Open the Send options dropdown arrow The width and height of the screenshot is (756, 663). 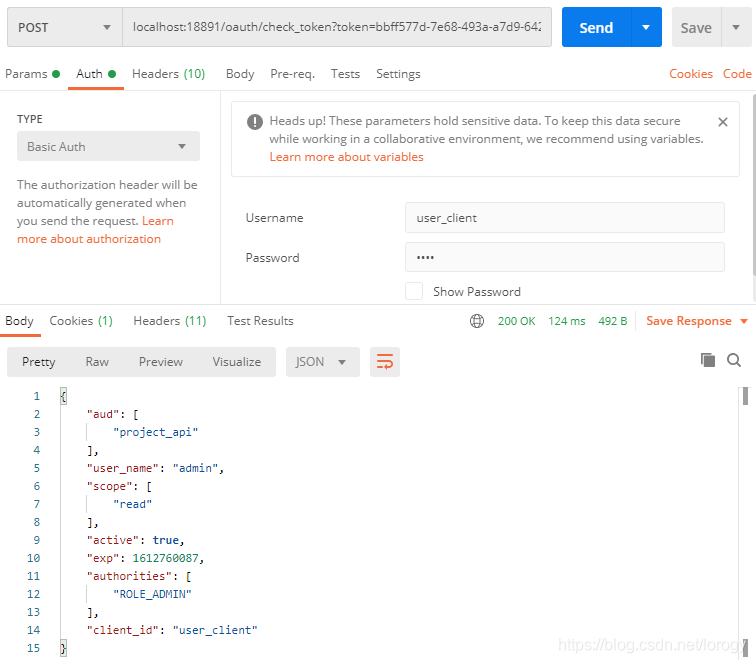646,27
